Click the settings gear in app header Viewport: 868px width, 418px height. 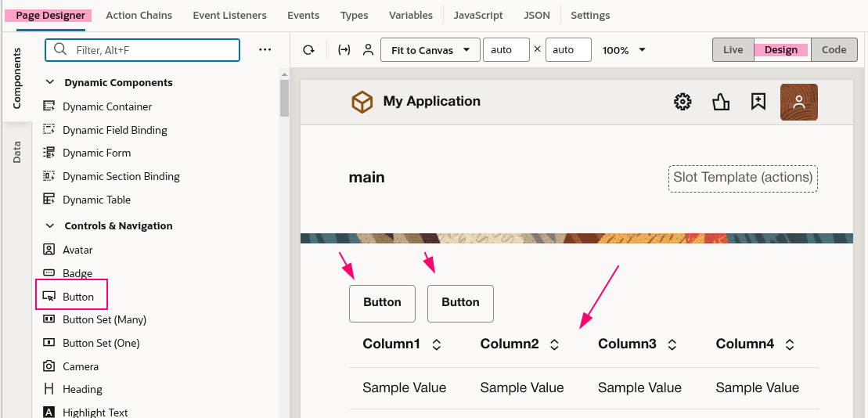(683, 102)
